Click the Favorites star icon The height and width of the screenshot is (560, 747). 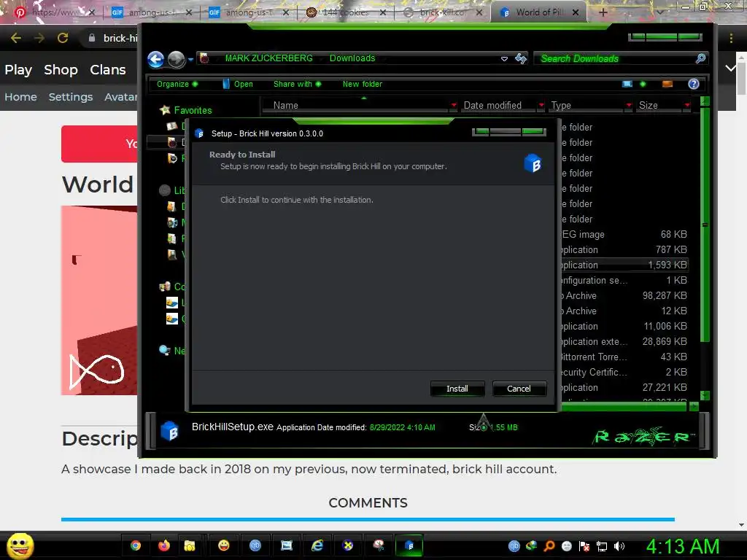[165, 110]
